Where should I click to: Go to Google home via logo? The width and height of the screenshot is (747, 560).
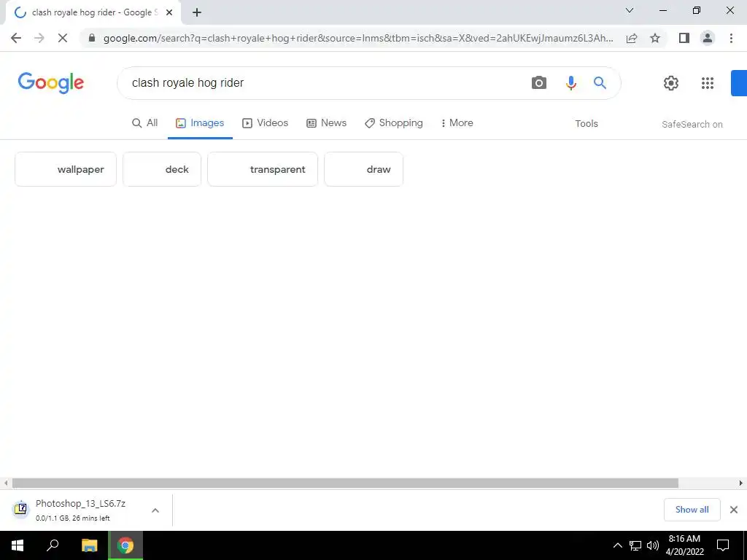pyautogui.click(x=51, y=83)
